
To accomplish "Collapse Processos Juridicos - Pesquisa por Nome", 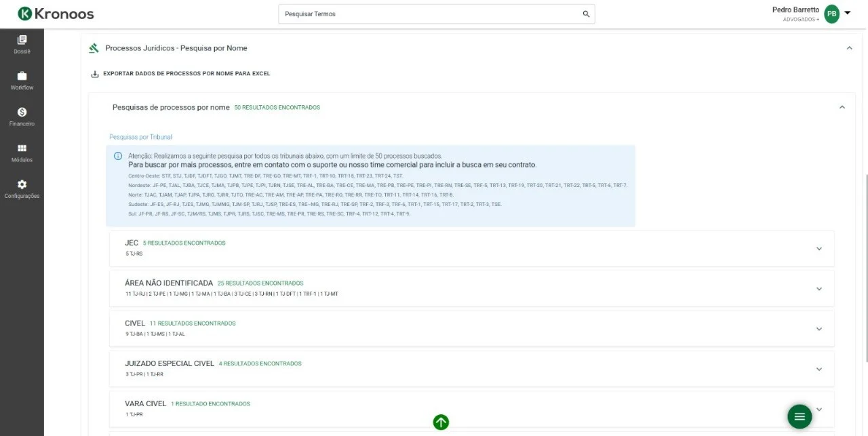I will pos(849,47).
